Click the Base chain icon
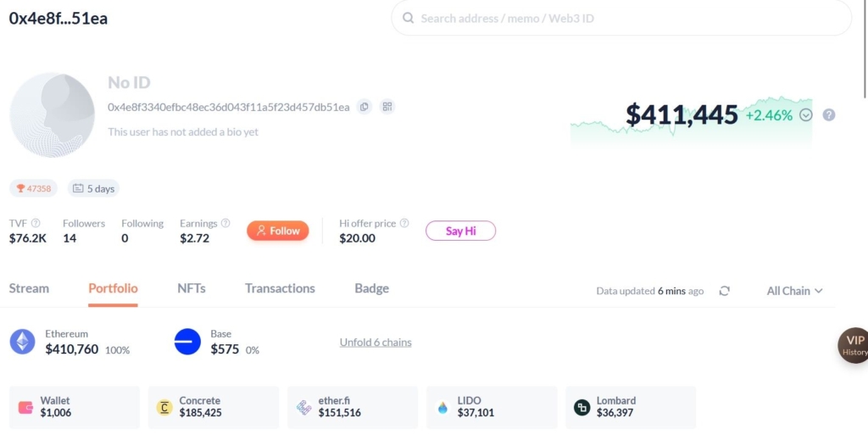The width and height of the screenshot is (868, 446). tap(187, 342)
